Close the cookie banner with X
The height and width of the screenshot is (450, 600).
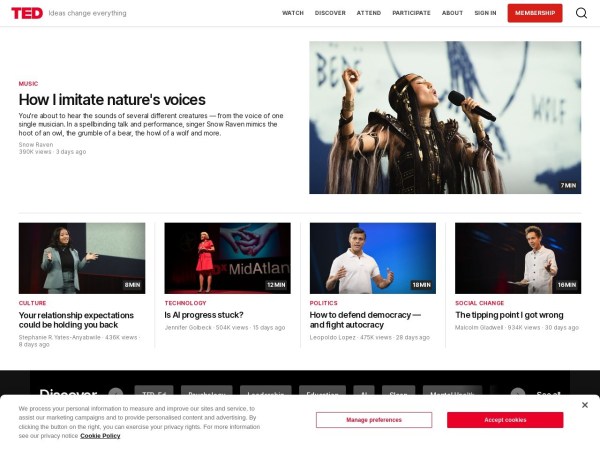(585, 405)
